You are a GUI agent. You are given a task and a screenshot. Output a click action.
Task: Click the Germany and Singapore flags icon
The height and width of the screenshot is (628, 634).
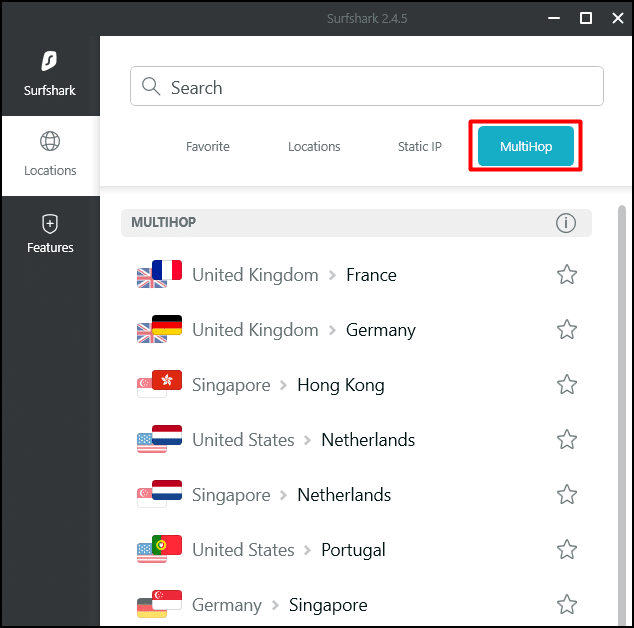point(159,604)
